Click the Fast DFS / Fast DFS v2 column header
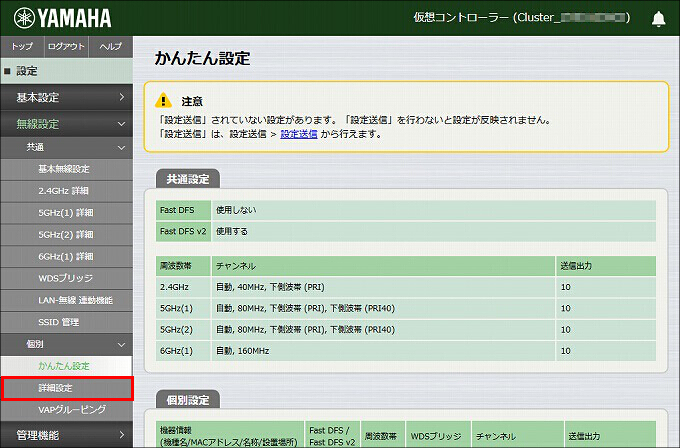Screen dimensions: 680x448 pos(332,434)
